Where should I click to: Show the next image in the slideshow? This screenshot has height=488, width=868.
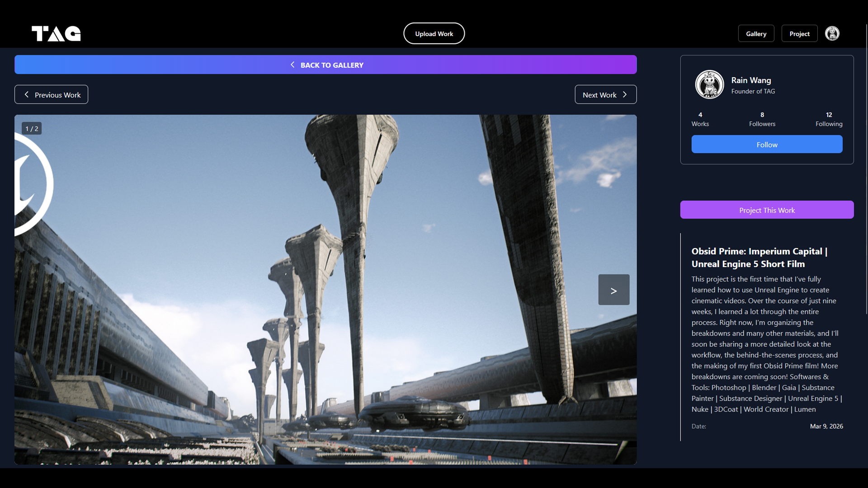[614, 290]
